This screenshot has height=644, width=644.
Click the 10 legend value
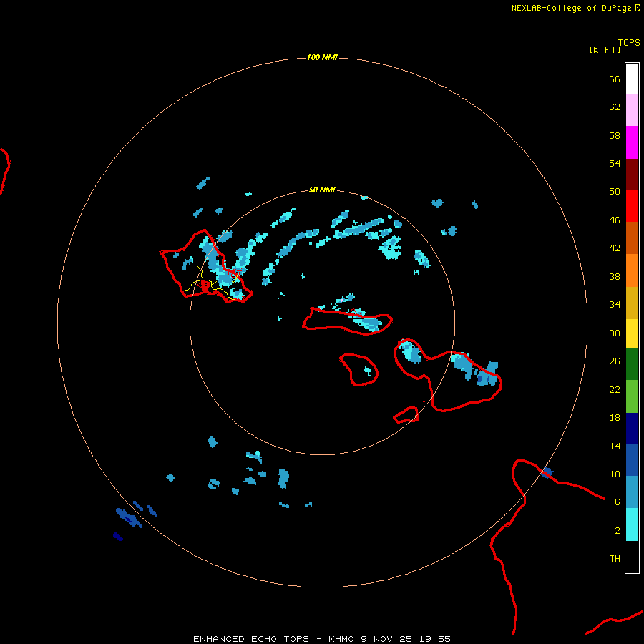tap(615, 474)
